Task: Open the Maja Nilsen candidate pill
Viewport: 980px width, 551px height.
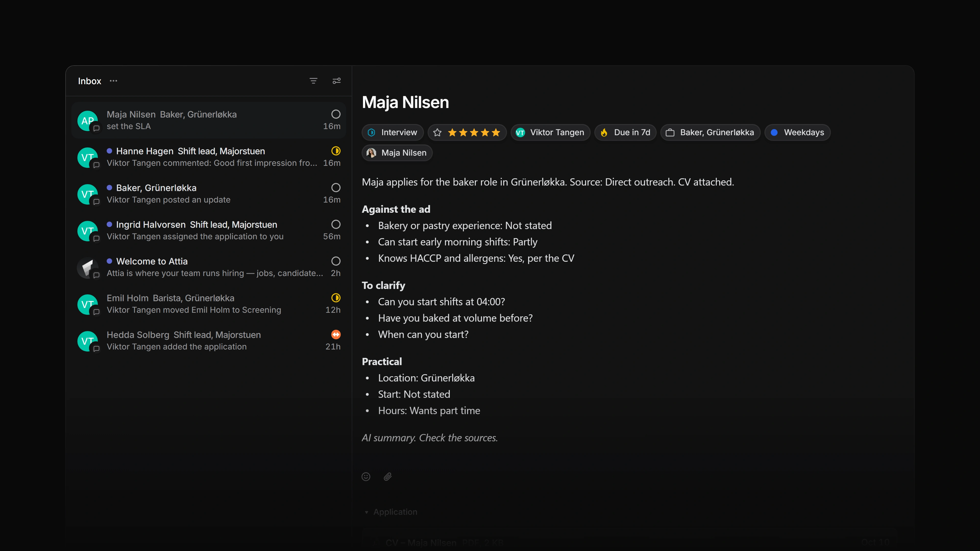Action: (397, 153)
